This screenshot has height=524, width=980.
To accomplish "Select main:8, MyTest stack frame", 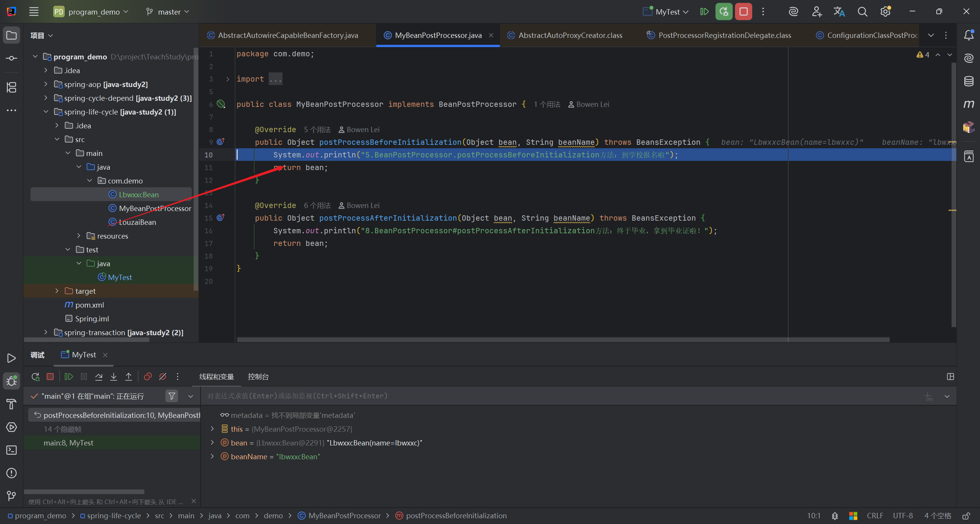I will [69, 443].
